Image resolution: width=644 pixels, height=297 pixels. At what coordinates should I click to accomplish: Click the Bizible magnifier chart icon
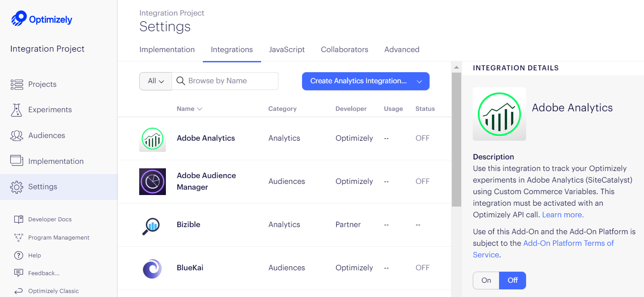[x=151, y=226]
